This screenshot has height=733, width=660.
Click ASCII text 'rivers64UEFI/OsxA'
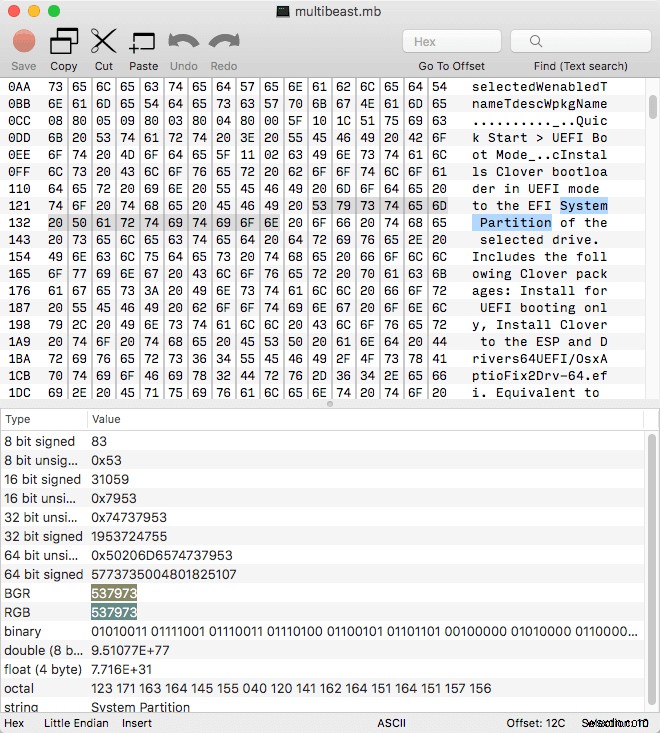pos(539,359)
